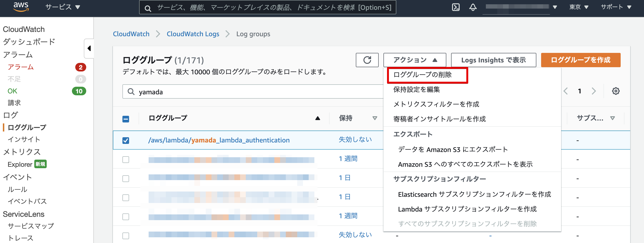Open サブス... column sort dropdown arrow
644x243 pixels.
coord(612,118)
